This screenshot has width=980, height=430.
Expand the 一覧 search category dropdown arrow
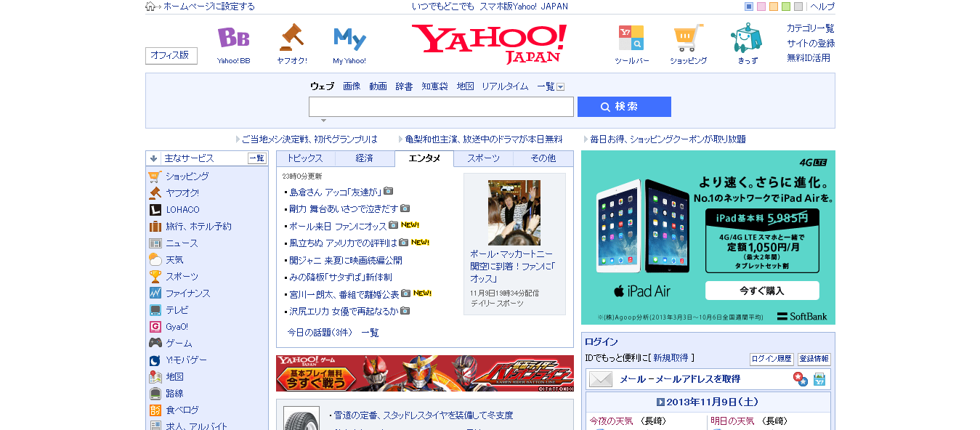pos(561,87)
